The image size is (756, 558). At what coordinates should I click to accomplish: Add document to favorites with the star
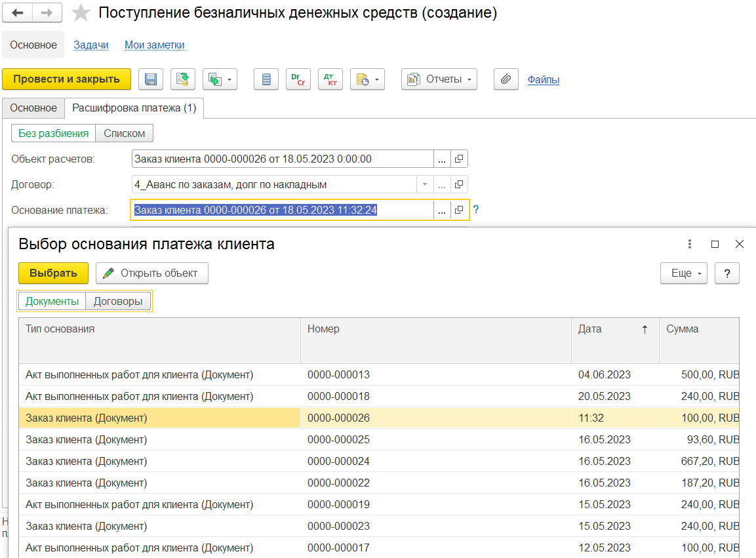click(81, 13)
